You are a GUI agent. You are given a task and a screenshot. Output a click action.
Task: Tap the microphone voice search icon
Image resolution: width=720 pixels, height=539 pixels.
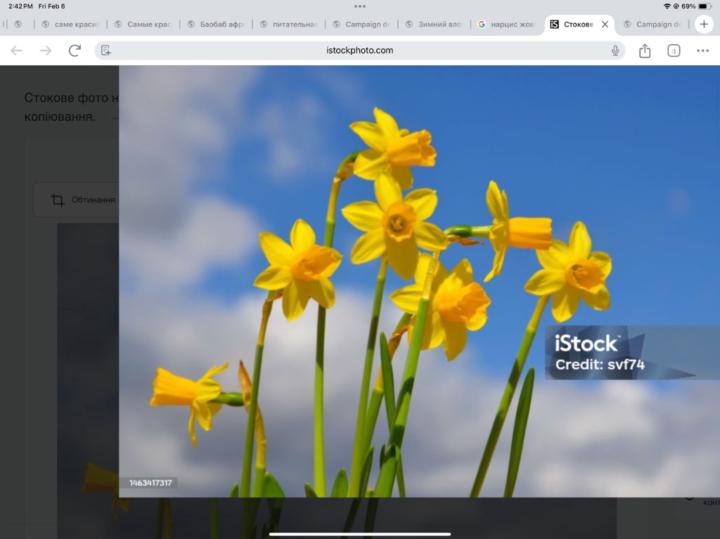(x=615, y=51)
